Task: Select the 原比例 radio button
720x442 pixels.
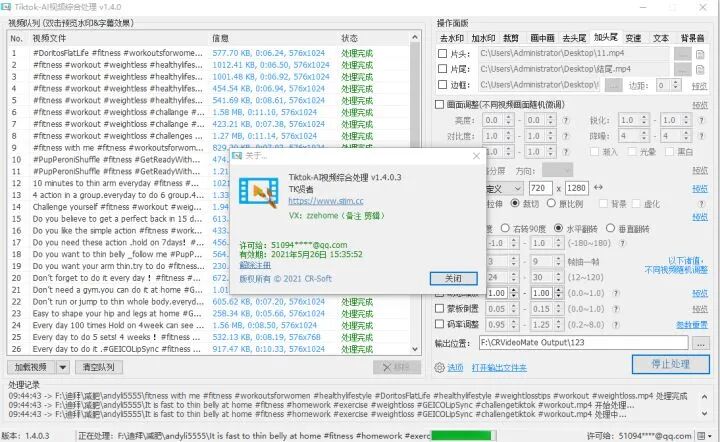Action: 551,203
